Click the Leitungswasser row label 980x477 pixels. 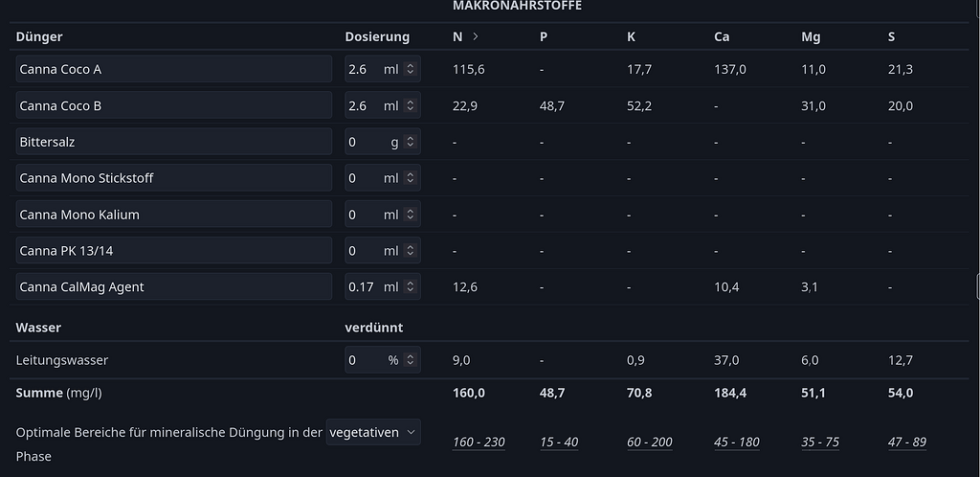[x=62, y=359]
